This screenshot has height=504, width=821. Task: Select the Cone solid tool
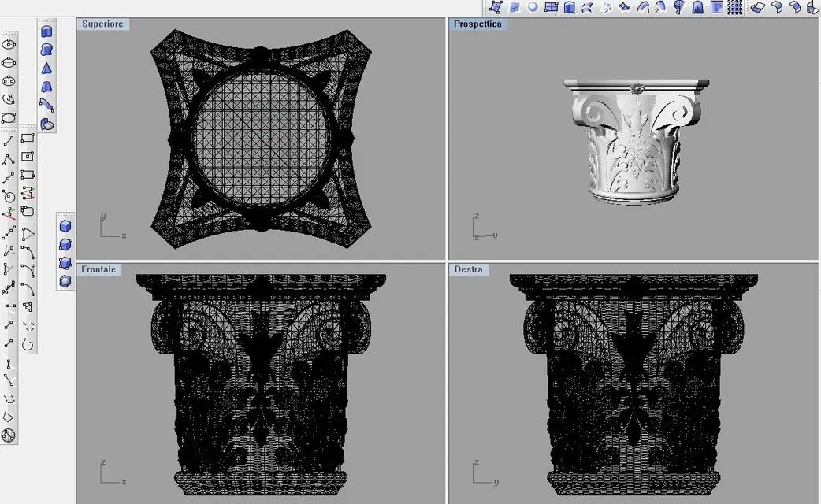coord(46,69)
